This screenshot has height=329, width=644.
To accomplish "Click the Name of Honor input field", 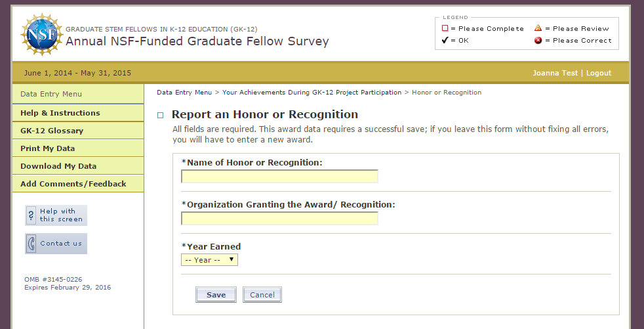I will pos(279,176).
